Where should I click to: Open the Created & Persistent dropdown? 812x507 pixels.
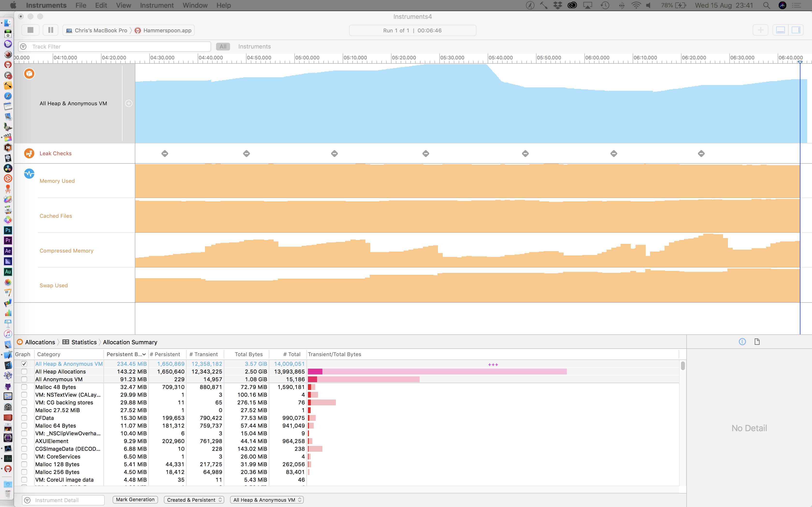194,500
